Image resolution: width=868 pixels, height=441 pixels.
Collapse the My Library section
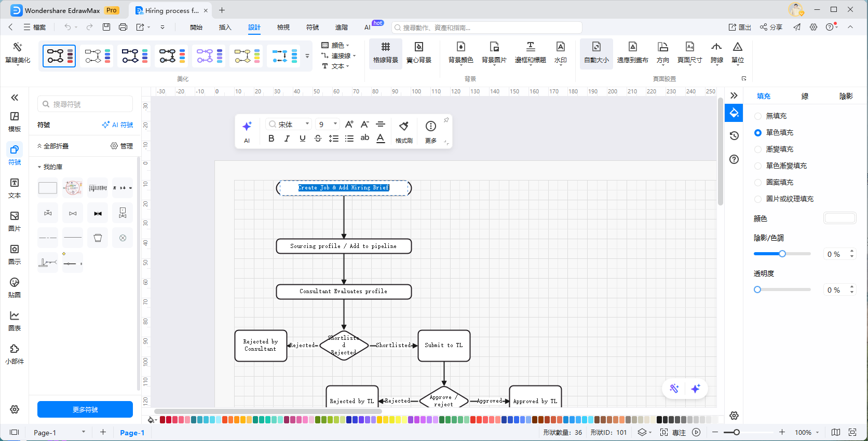tap(39, 167)
